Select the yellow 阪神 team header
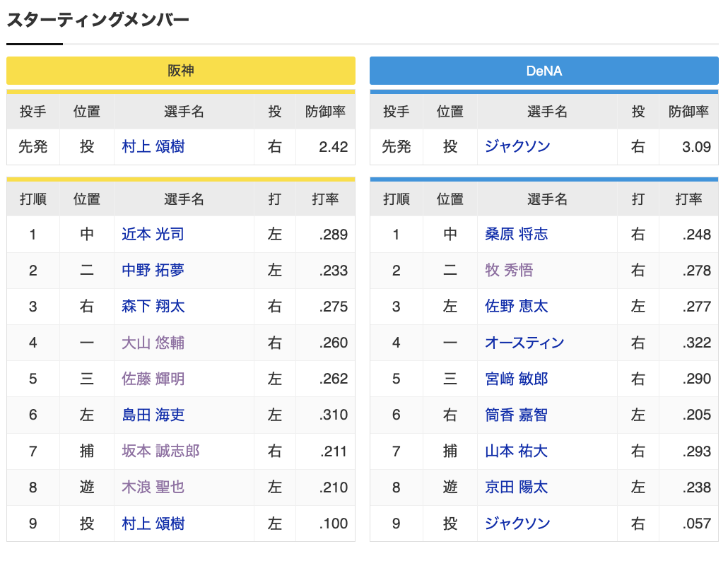 [181, 71]
